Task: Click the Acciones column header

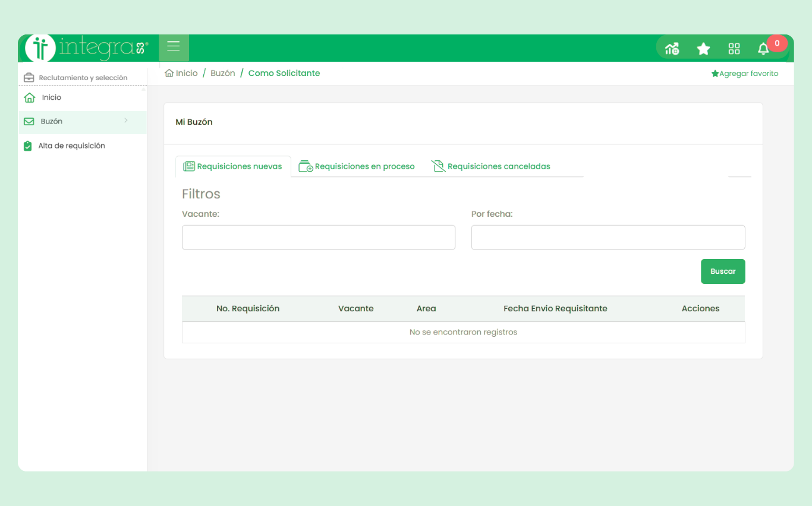Action: (701, 309)
